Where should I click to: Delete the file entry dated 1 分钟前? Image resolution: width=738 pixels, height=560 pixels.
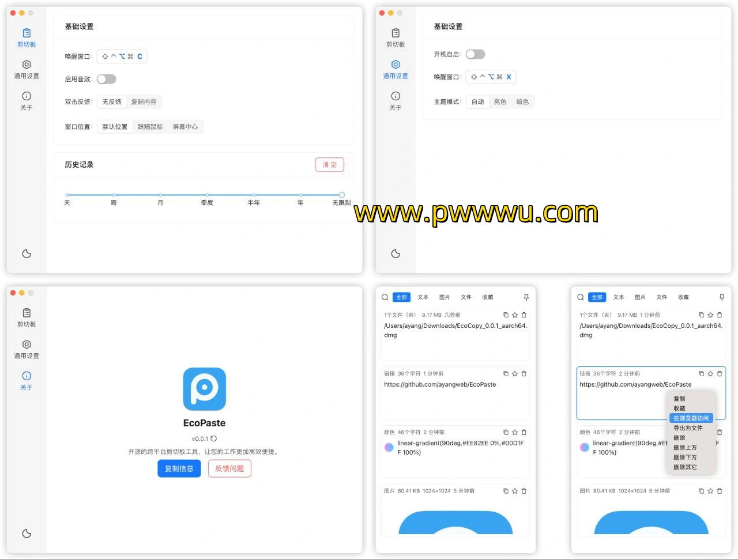pyautogui.click(x=720, y=315)
